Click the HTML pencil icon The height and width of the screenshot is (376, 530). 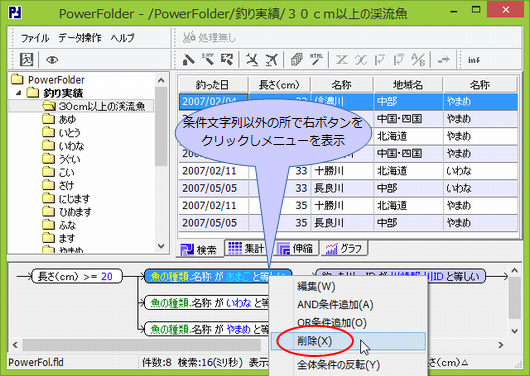pos(316,60)
